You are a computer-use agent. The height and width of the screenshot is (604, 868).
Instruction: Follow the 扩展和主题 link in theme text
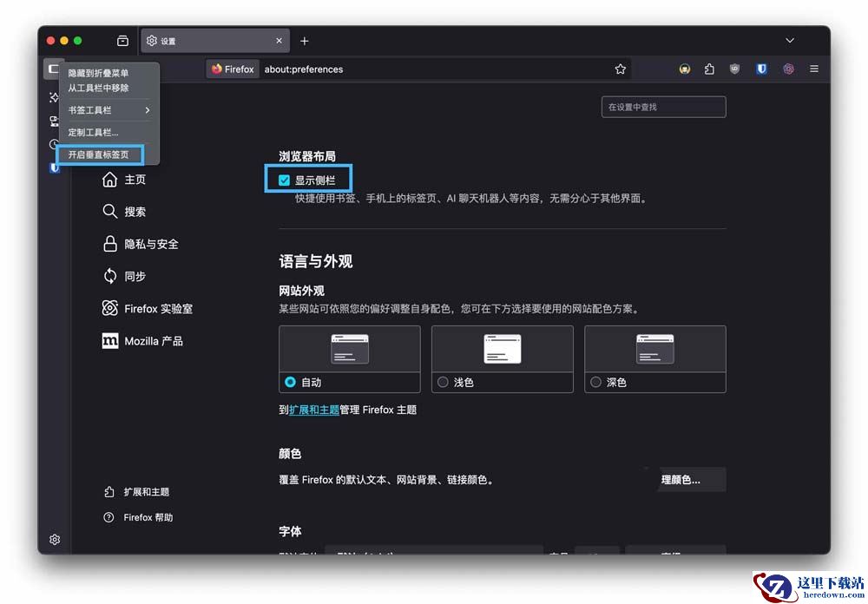(314, 410)
